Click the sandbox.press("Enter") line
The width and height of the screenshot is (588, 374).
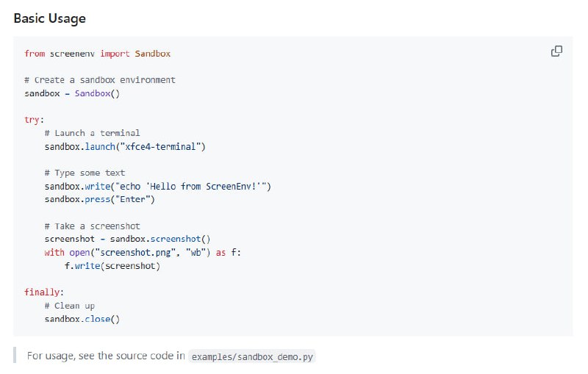point(99,199)
